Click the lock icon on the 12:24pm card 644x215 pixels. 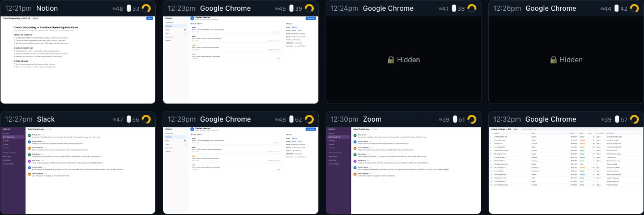click(x=391, y=60)
